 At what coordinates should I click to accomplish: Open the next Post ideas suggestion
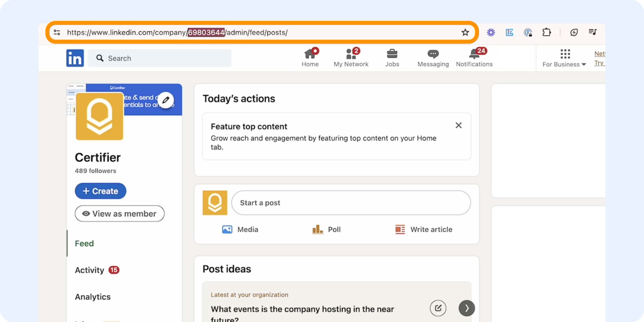[466, 308]
